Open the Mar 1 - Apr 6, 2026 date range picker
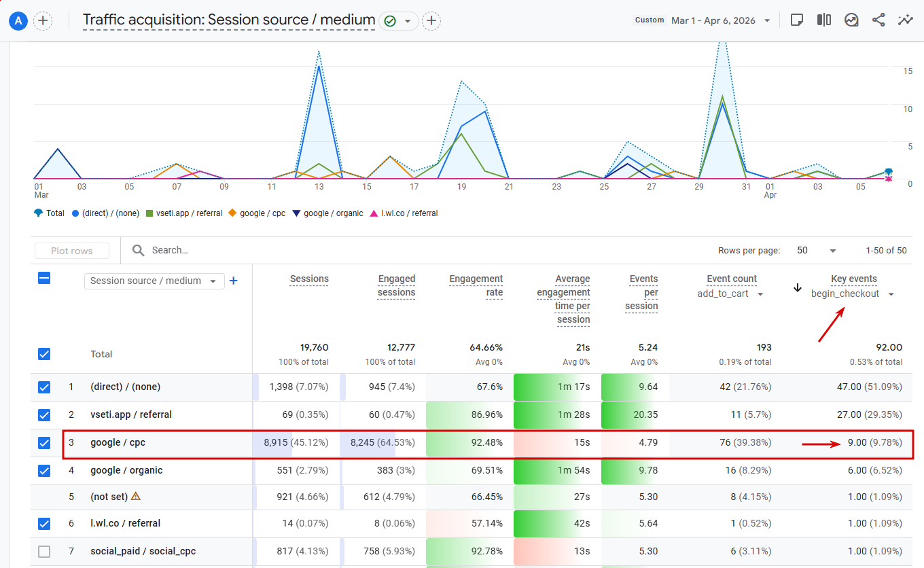 pos(720,20)
